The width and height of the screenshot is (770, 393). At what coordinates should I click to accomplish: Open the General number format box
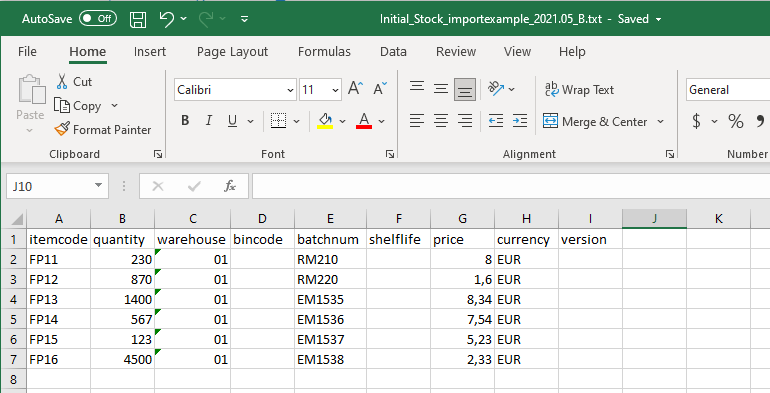[x=728, y=90]
